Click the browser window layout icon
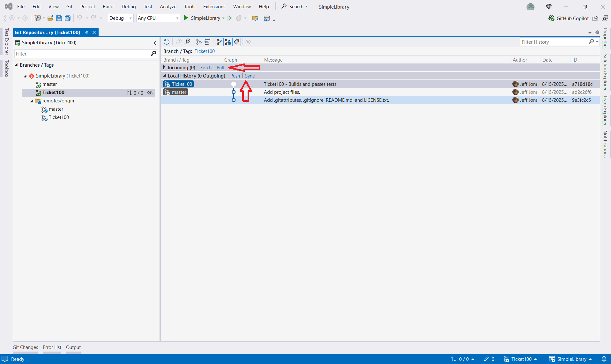This screenshot has width=611, height=364. pos(267,18)
